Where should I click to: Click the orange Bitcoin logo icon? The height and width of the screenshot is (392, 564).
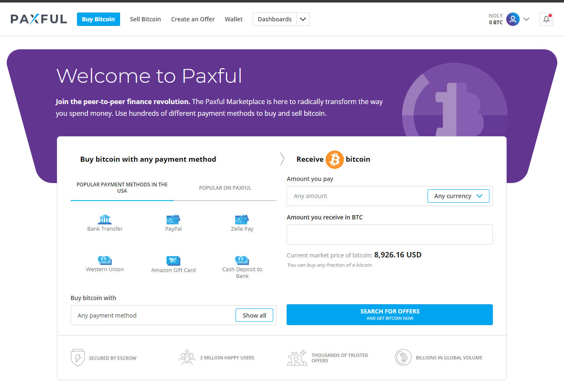tap(335, 160)
